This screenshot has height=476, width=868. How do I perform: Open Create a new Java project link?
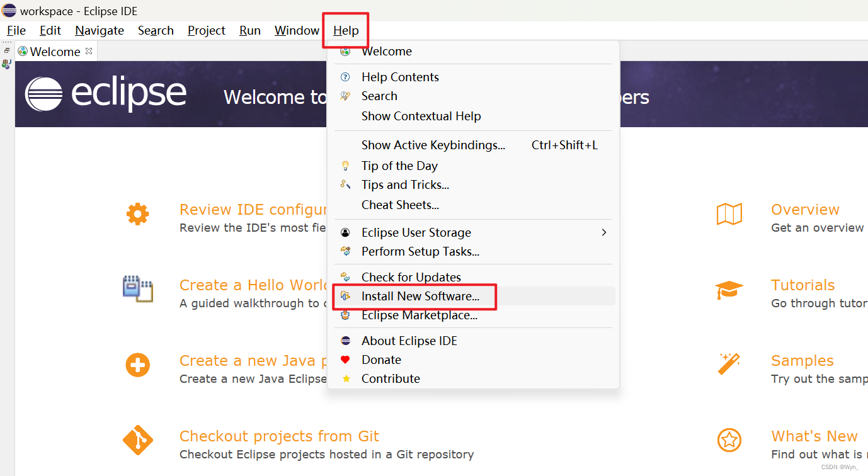[x=253, y=361]
